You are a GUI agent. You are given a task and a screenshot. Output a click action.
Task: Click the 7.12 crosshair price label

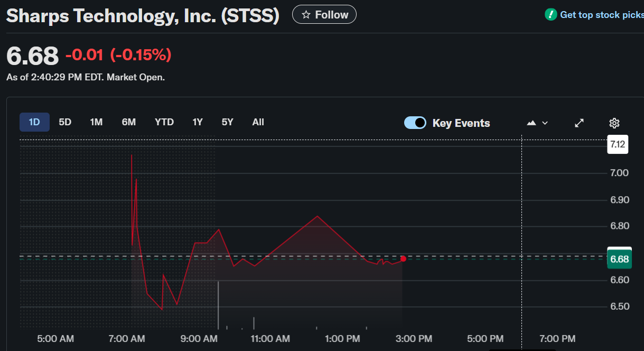[618, 144]
